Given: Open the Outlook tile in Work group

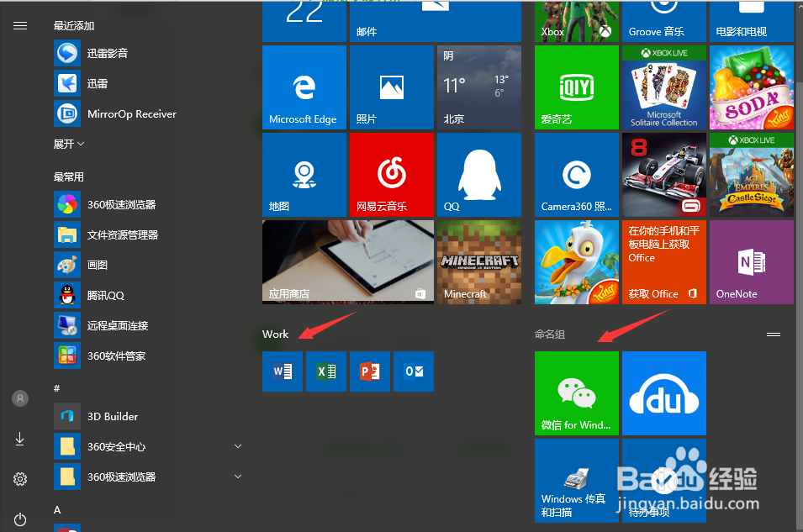Looking at the screenshot, I should coord(414,371).
